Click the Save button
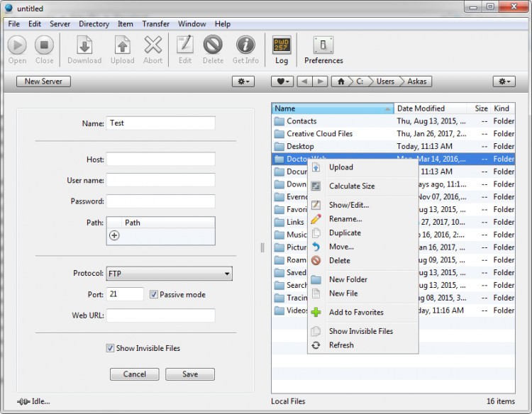Image resolution: width=532 pixels, height=414 pixels. (190, 374)
